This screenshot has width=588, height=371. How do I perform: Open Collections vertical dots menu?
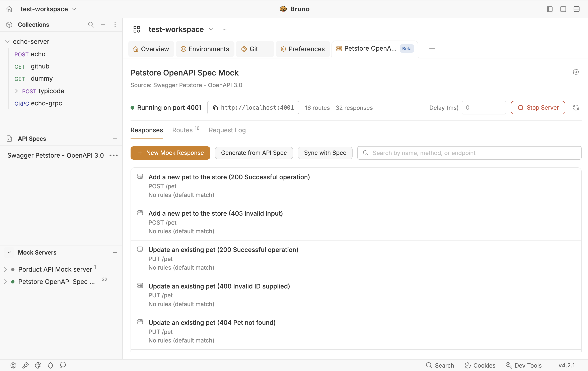click(115, 25)
